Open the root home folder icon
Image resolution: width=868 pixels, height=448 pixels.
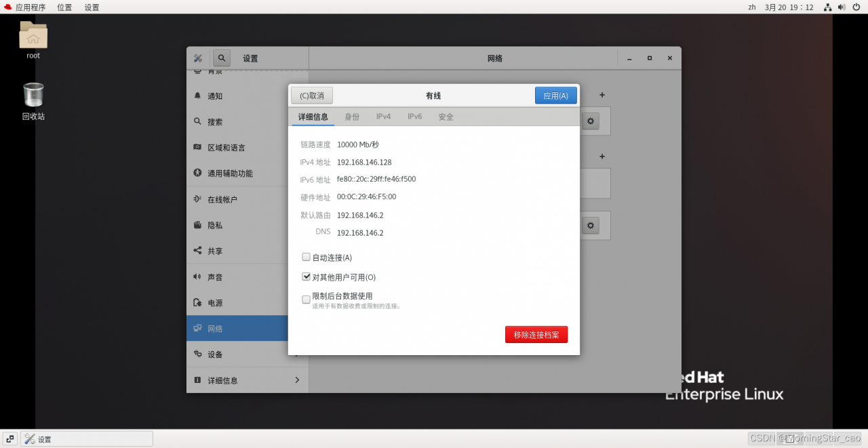33,35
